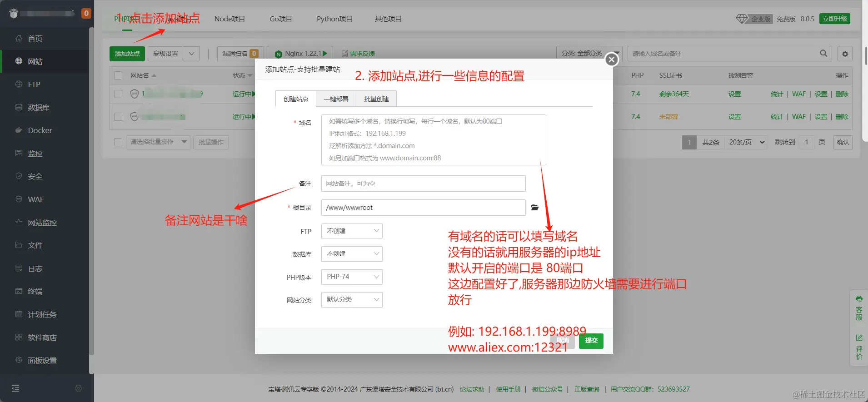Go to the 网站 section in sidebar
The width and height of the screenshot is (868, 402).
[x=35, y=61]
